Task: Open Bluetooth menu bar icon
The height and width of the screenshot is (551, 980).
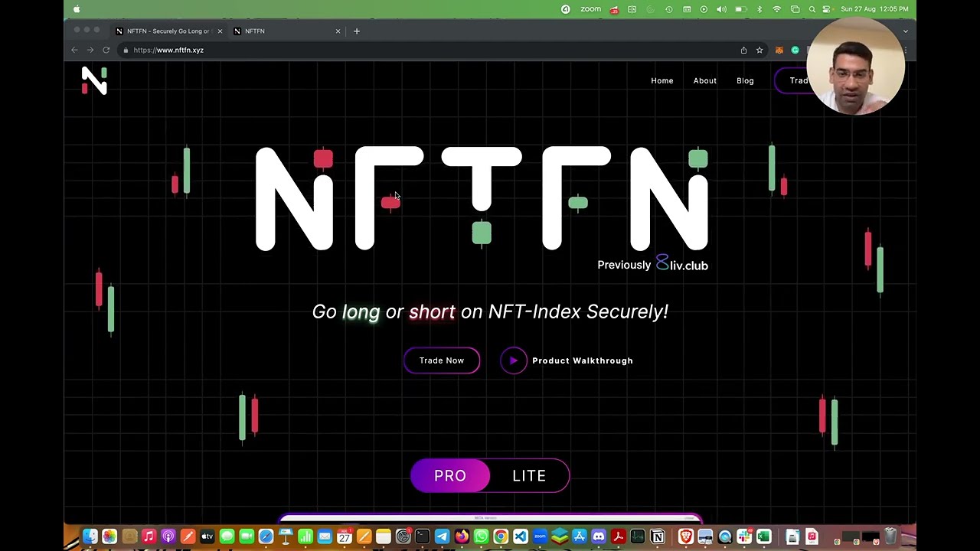Action: 759,9
